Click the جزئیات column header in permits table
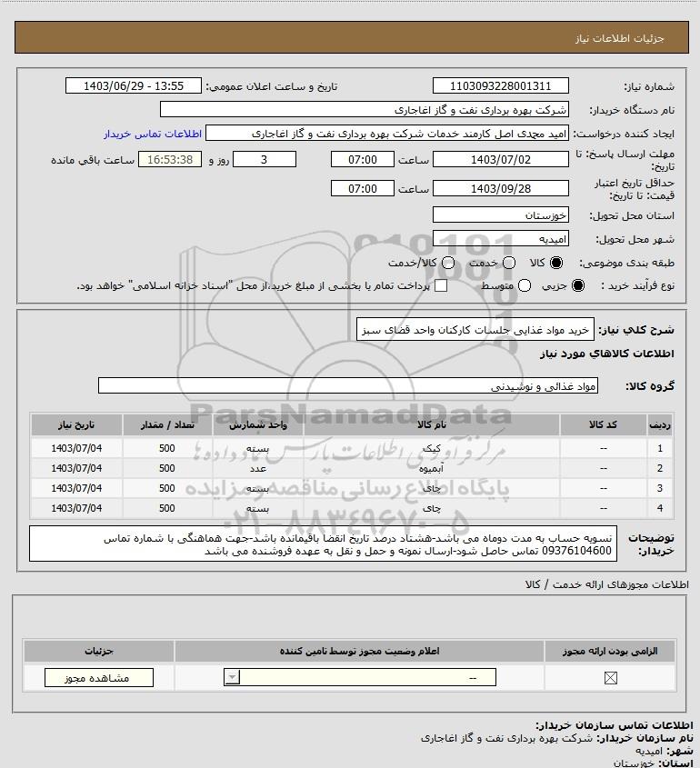Screen dimensions: 700x768 pyautogui.click(x=99, y=651)
